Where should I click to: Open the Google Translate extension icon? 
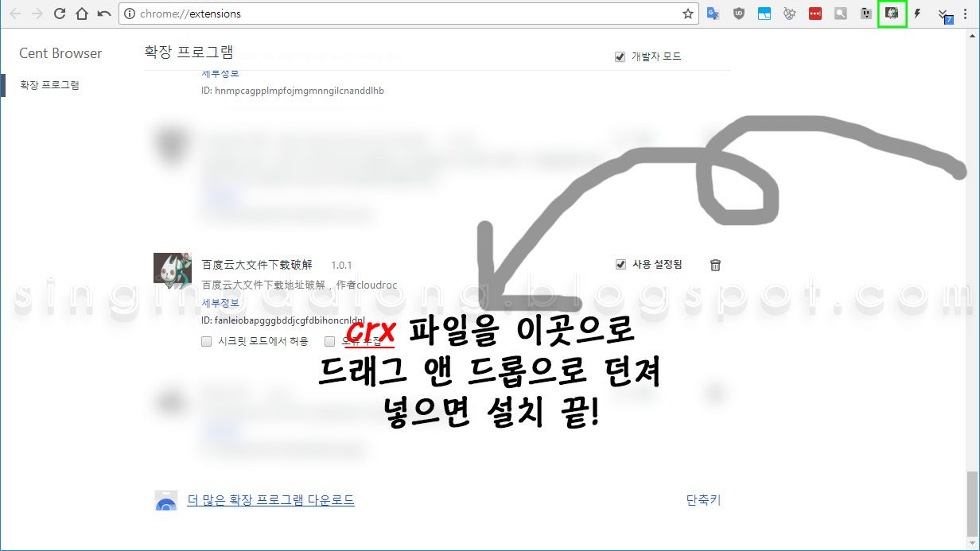[714, 14]
